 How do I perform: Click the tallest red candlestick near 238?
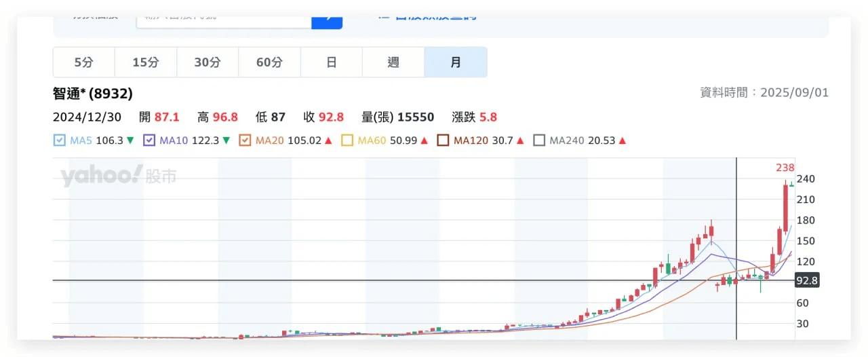click(x=785, y=207)
